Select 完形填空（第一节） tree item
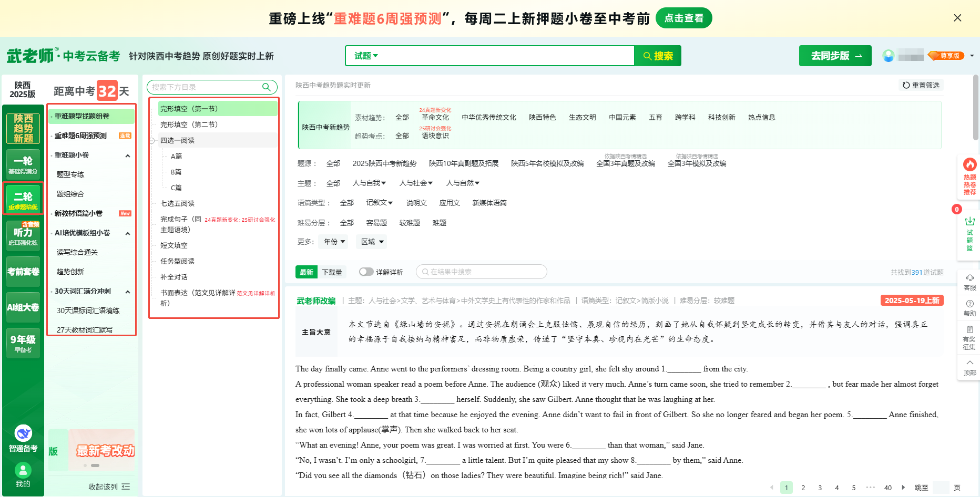This screenshot has width=980, height=497. point(218,109)
